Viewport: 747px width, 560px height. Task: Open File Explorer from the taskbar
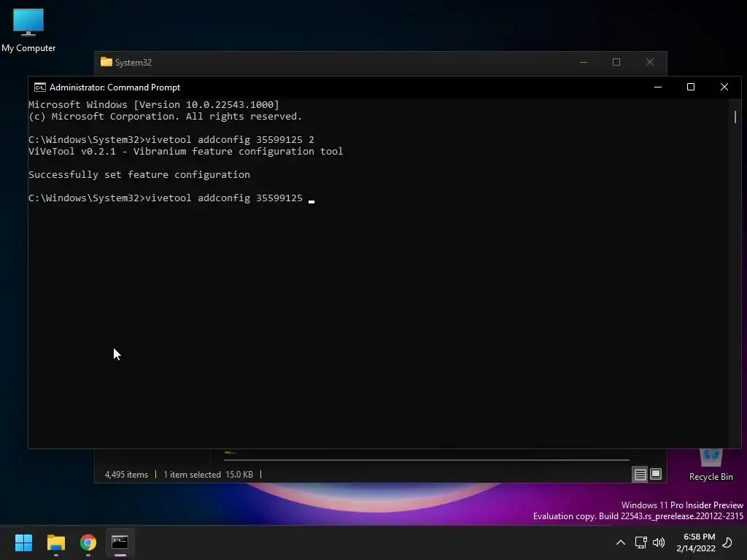click(55, 542)
